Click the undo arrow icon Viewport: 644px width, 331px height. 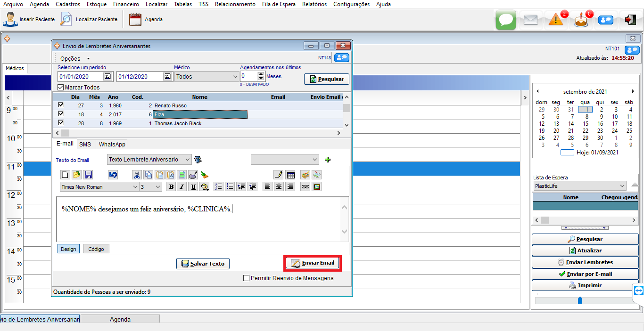(113, 175)
